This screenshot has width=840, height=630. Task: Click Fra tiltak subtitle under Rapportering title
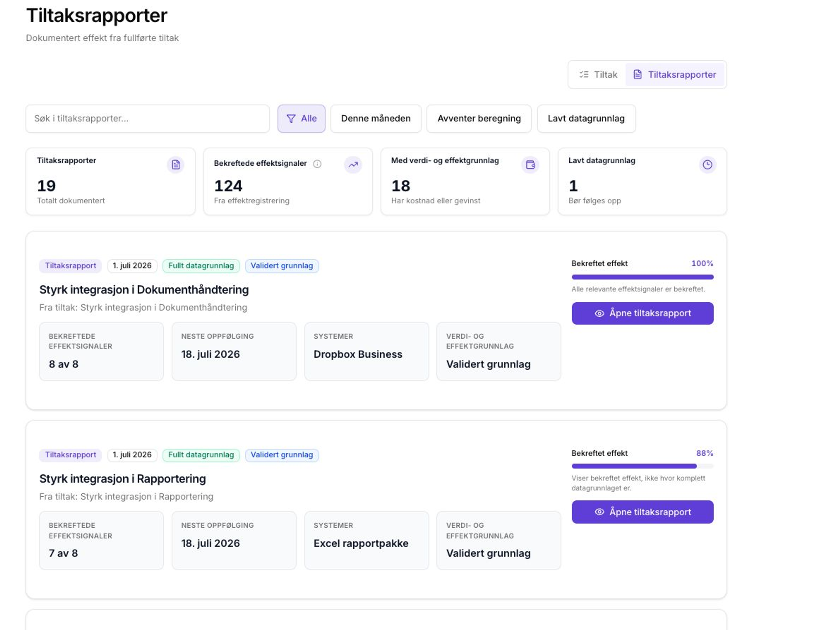click(x=127, y=497)
